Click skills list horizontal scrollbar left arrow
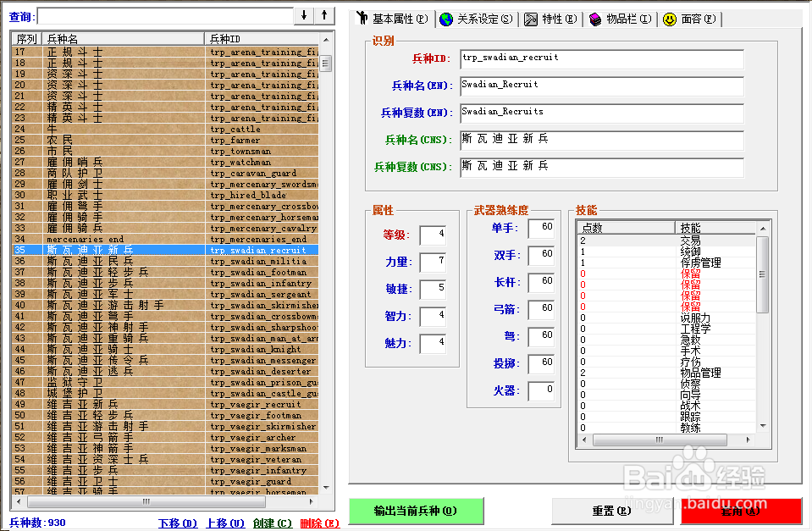Image resolution: width=812 pixels, height=531 pixels. click(585, 440)
